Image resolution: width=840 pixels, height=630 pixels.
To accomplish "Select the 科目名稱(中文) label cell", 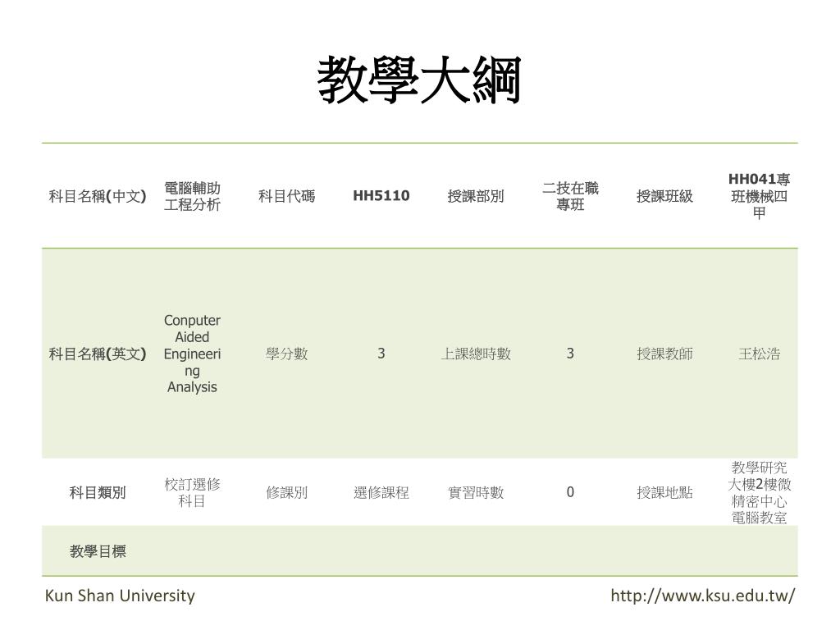I will pyautogui.click(x=98, y=196).
